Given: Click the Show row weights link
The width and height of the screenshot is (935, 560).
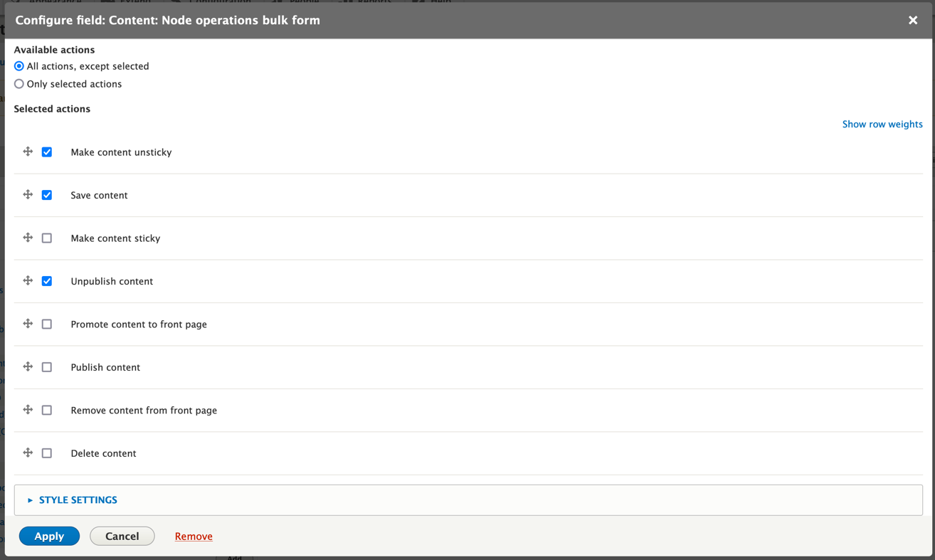Looking at the screenshot, I should coord(882,124).
